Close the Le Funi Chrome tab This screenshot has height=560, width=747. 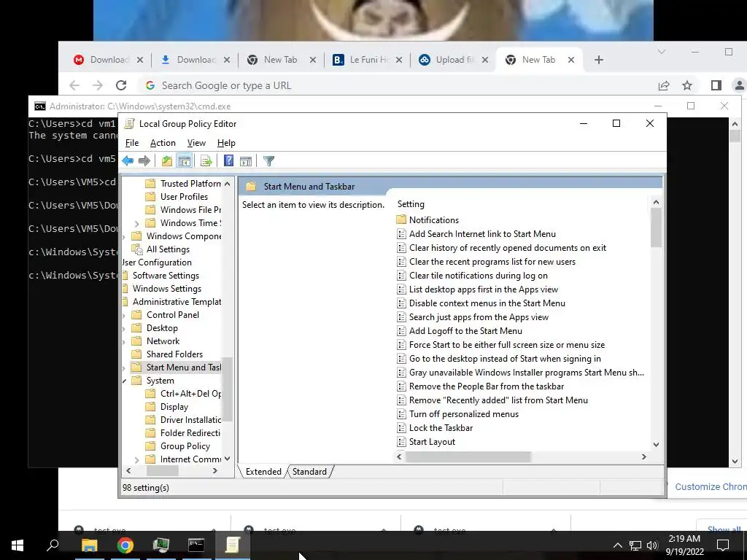[x=399, y=60]
